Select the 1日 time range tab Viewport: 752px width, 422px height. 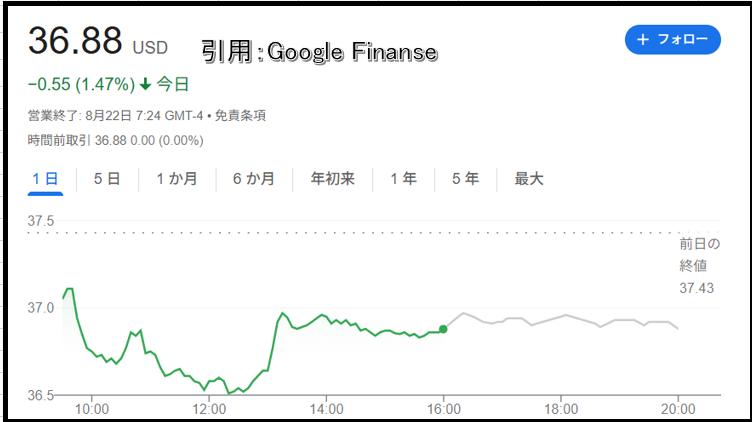pos(45,179)
